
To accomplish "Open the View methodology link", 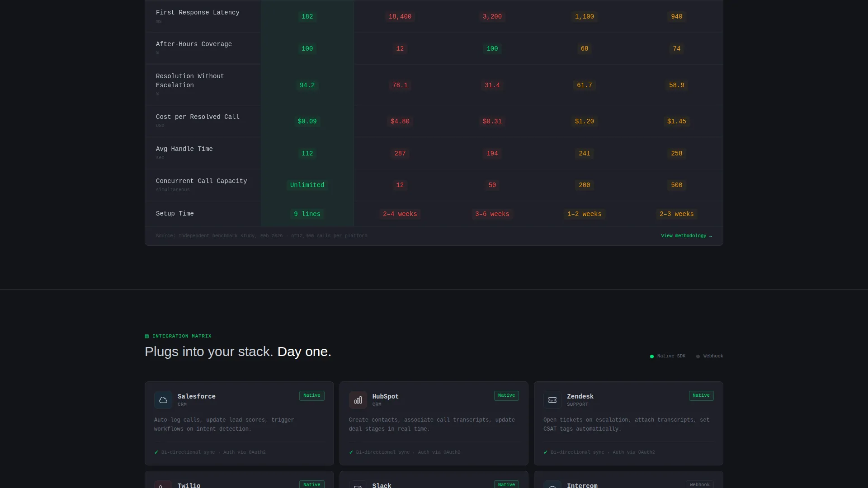I will tap(686, 236).
